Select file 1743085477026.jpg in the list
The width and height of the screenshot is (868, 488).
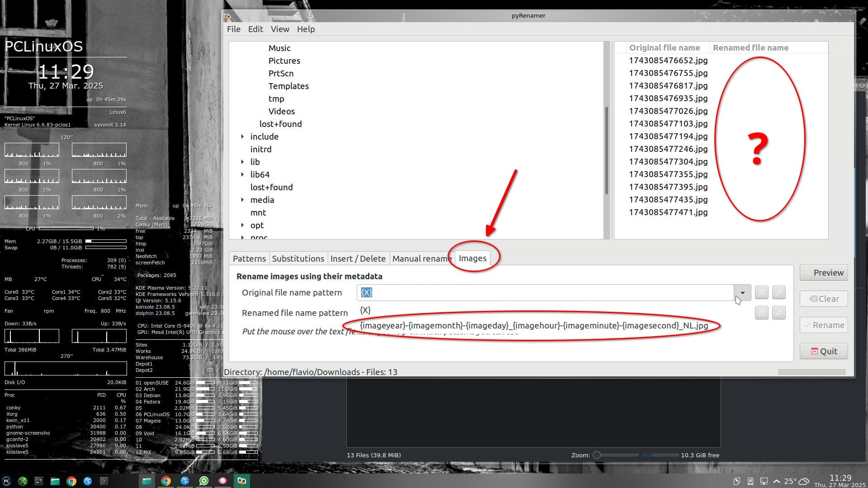[x=668, y=111]
